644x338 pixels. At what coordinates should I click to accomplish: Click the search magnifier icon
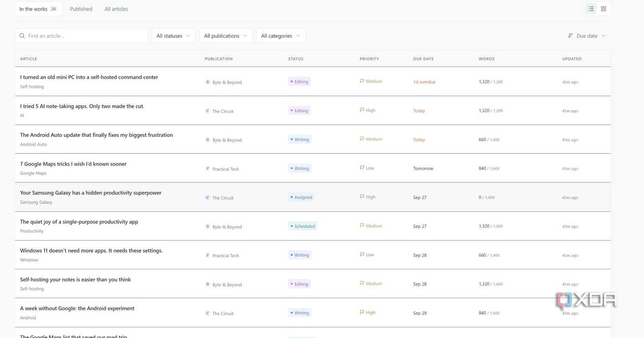22,36
